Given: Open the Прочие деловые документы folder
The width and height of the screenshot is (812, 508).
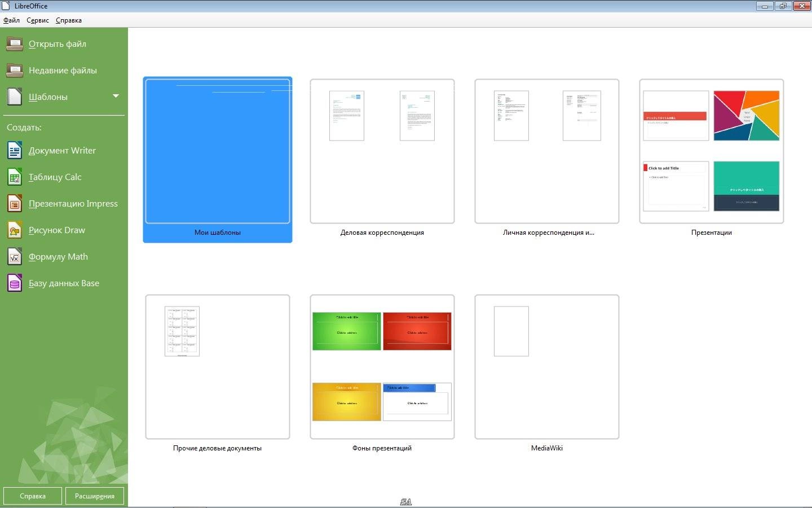Looking at the screenshot, I should click(218, 367).
